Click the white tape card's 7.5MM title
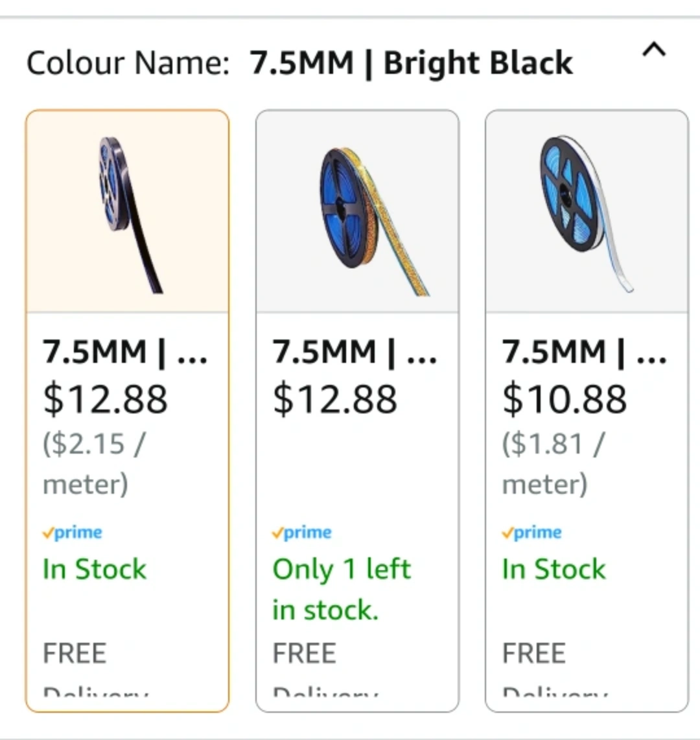This screenshot has width=700, height=740. 584,353
